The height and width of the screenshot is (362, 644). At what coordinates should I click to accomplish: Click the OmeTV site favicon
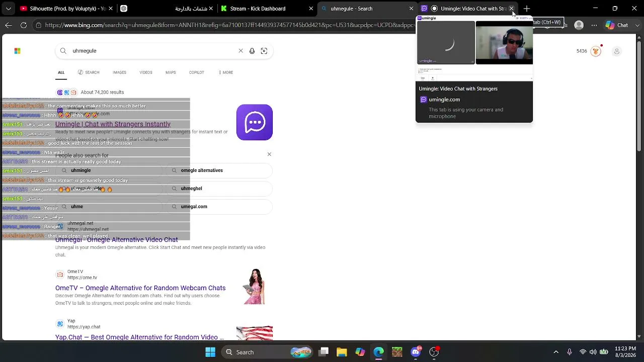[60, 275]
